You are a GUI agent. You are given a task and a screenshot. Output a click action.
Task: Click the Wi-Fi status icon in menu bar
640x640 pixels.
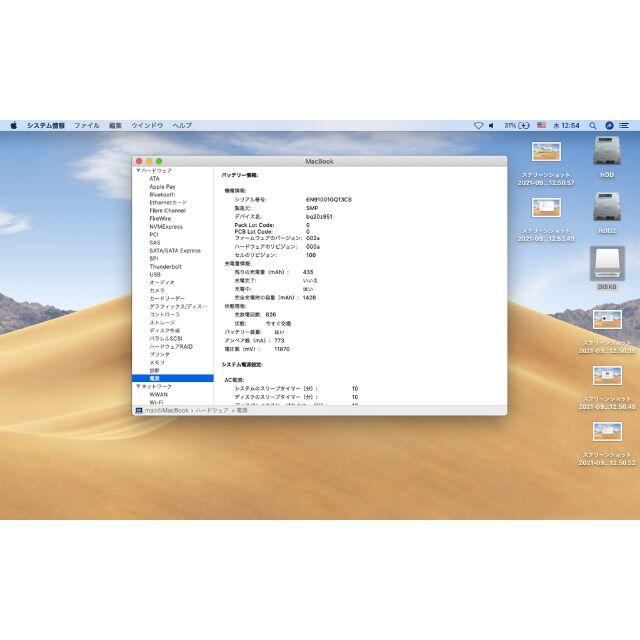pos(478,125)
